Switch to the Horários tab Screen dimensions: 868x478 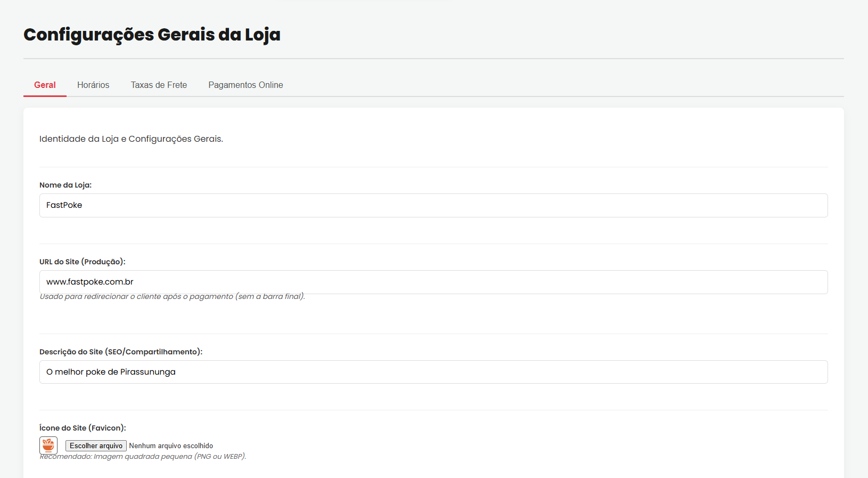pyautogui.click(x=93, y=85)
